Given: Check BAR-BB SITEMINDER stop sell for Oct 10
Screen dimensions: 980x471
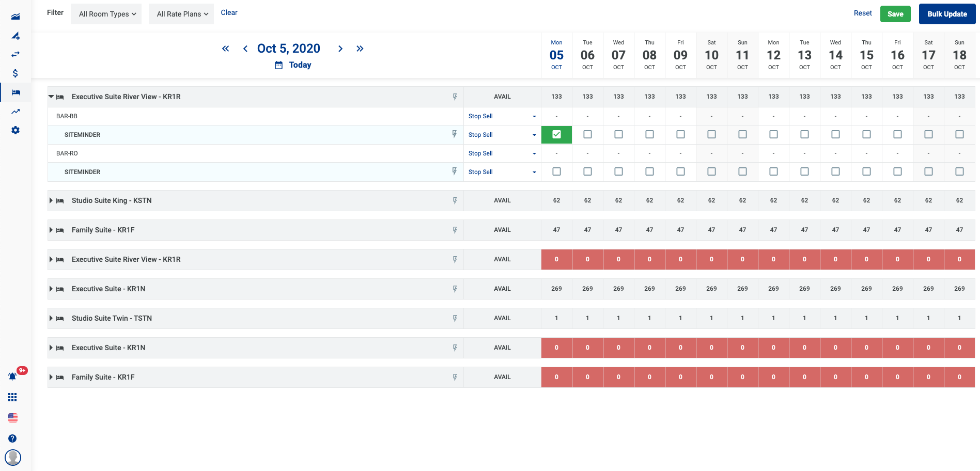Looking at the screenshot, I should coord(711,135).
